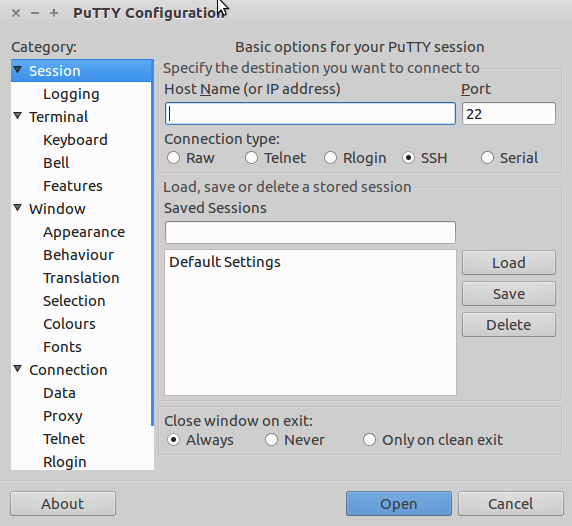
Task: Select the Telnet connection type radio
Action: [251, 158]
